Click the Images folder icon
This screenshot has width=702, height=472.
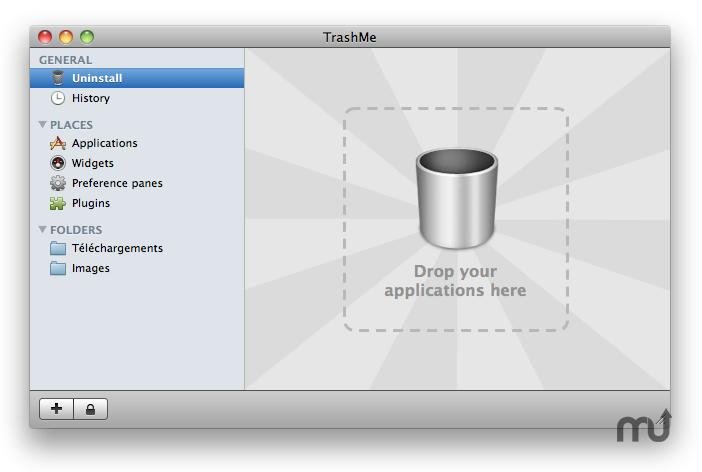click(x=58, y=268)
